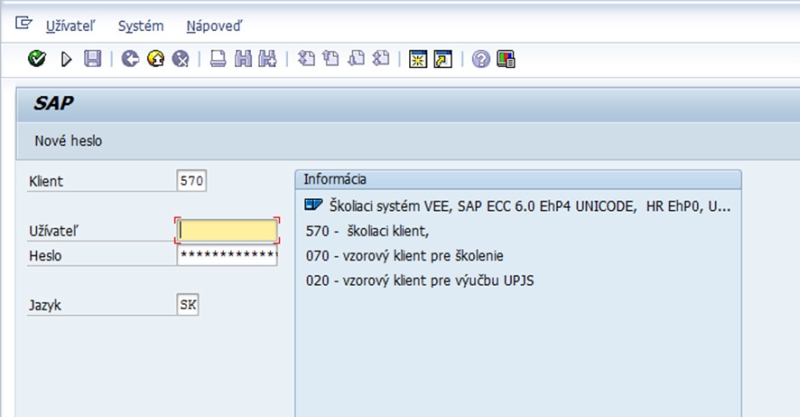Click the Informácia panel header
The width and height of the screenshot is (800, 417).
(x=518, y=180)
